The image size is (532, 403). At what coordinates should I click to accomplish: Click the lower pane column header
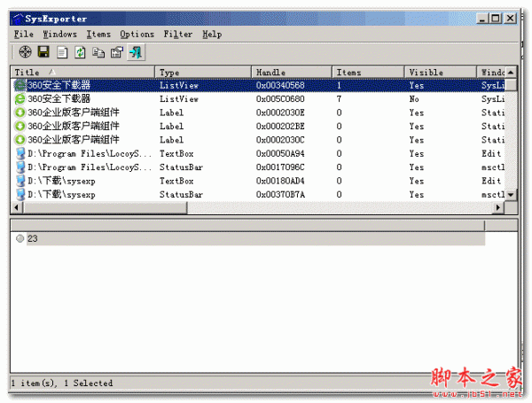(247, 225)
